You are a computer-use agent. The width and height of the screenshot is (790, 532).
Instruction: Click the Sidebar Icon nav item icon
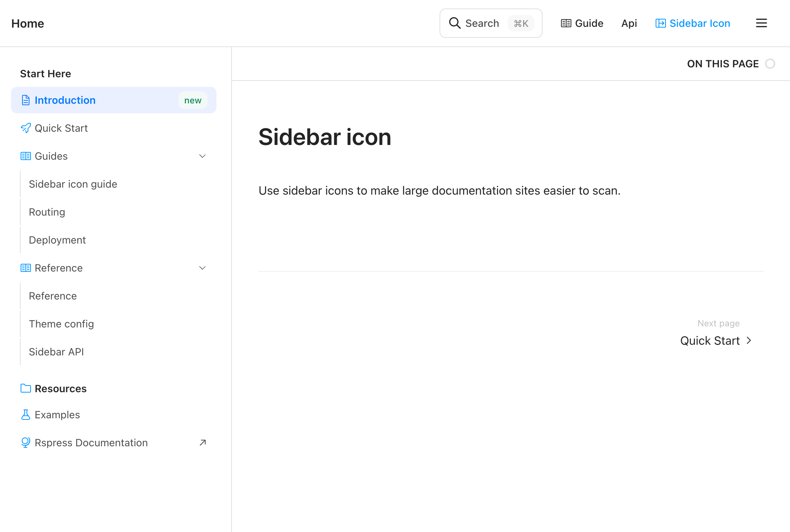[660, 23]
